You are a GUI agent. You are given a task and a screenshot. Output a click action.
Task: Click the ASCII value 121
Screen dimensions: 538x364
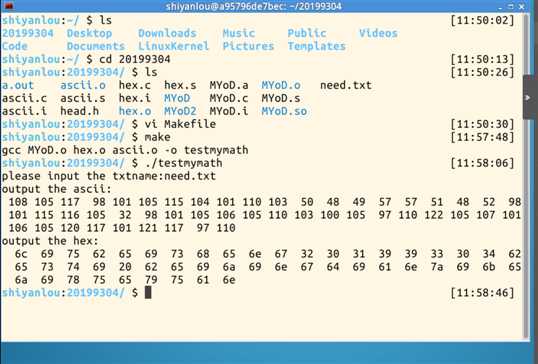(x=148, y=228)
